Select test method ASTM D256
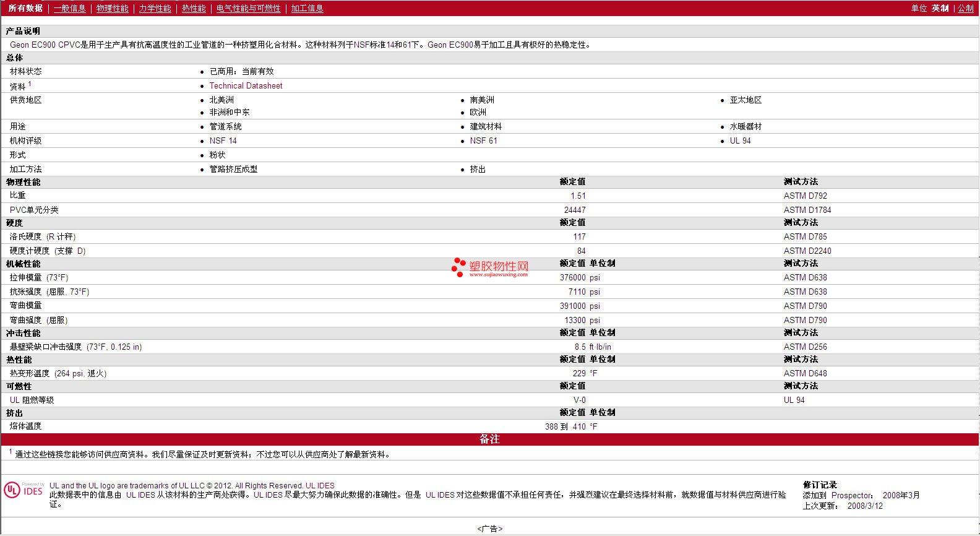Image resolution: width=980 pixels, height=536 pixels. (x=805, y=347)
